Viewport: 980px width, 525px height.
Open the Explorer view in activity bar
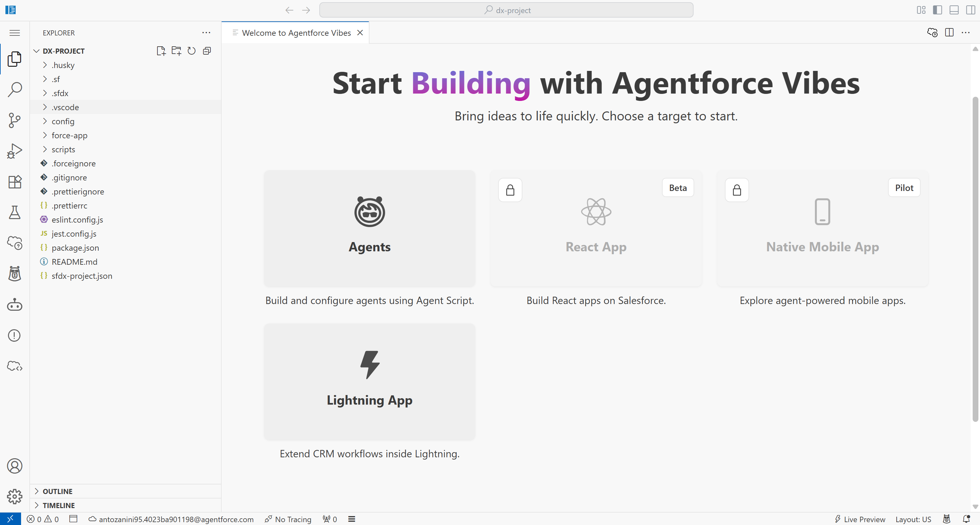click(x=14, y=59)
